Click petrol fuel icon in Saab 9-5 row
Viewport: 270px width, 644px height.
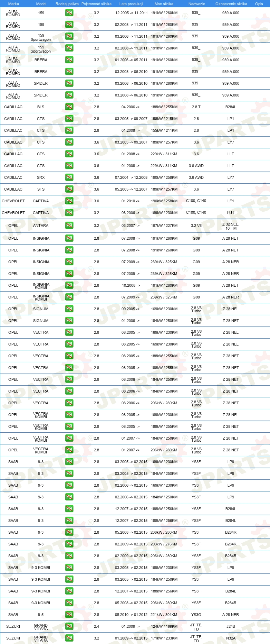69,615
